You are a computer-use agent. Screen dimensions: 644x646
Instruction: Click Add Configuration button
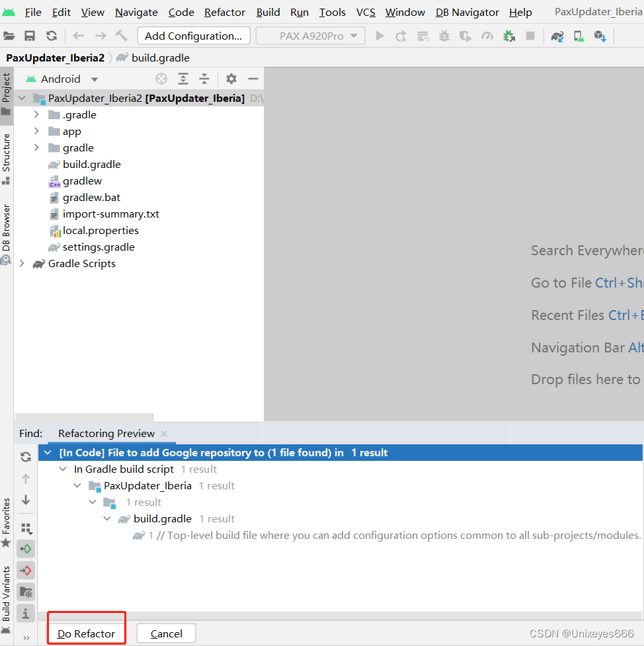pyautogui.click(x=194, y=36)
